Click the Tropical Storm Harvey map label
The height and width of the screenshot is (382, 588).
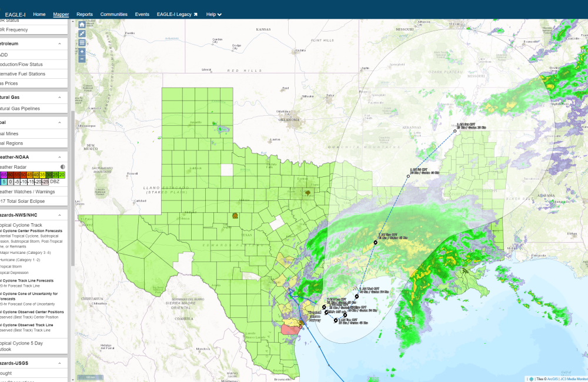315,316
